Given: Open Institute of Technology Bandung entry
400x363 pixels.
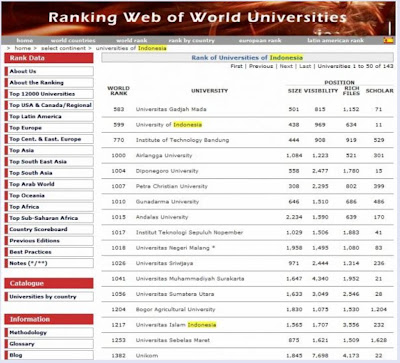Looking at the screenshot, I should tap(182, 140).
